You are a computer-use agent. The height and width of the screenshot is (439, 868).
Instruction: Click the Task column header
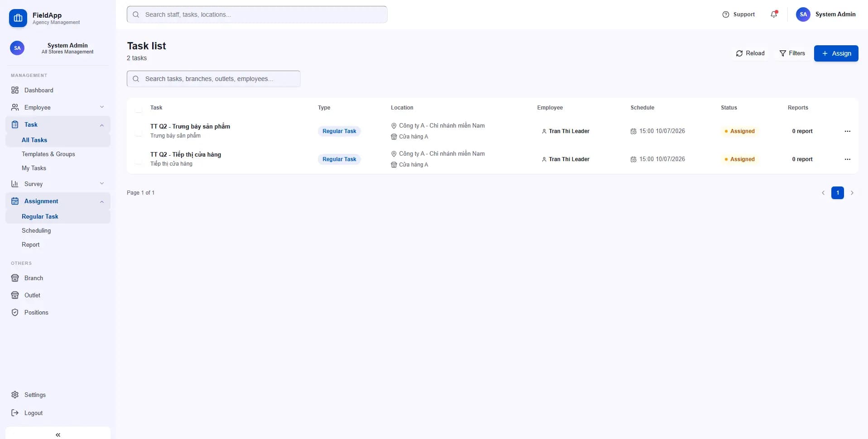[156, 108]
